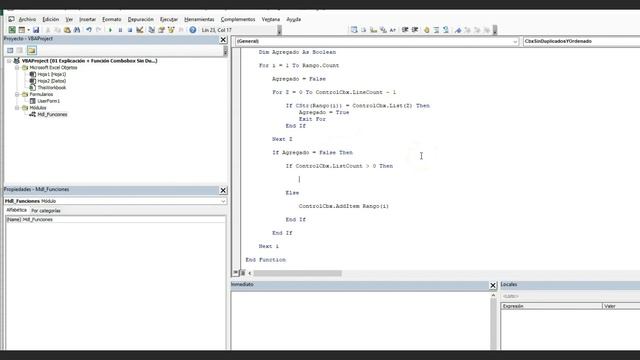Open Find with the binoculars icon
The height and width of the screenshot is (360, 640).
[x=76, y=30]
